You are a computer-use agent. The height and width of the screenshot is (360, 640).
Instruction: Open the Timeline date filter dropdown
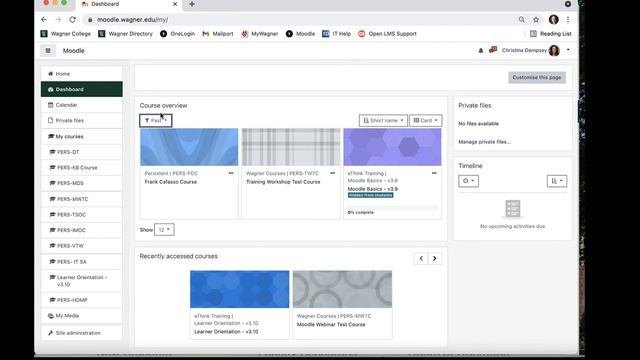tap(468, 181)
